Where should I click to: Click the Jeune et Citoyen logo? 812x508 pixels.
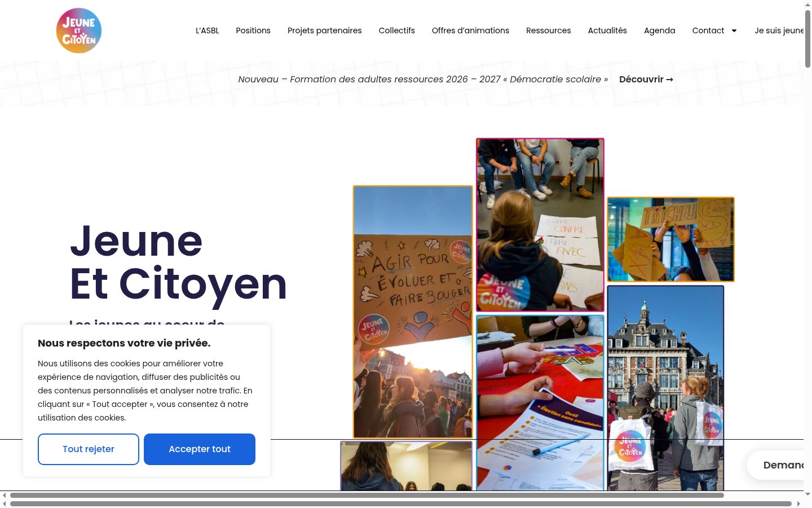pyautogui.click(x=79, y=30)
